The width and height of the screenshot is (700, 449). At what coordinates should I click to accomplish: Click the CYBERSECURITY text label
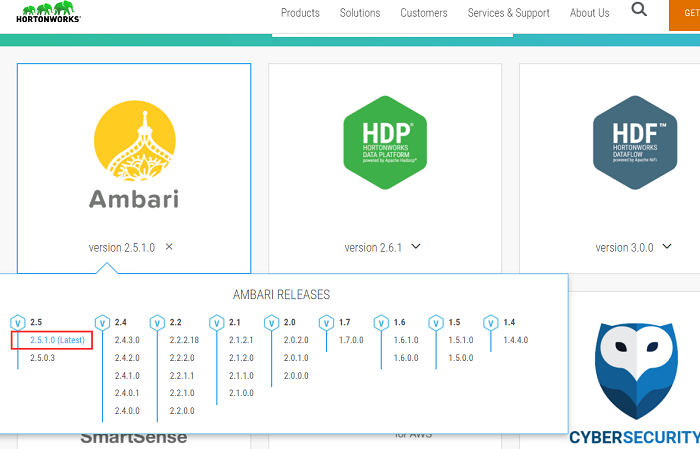coord(634,437)
